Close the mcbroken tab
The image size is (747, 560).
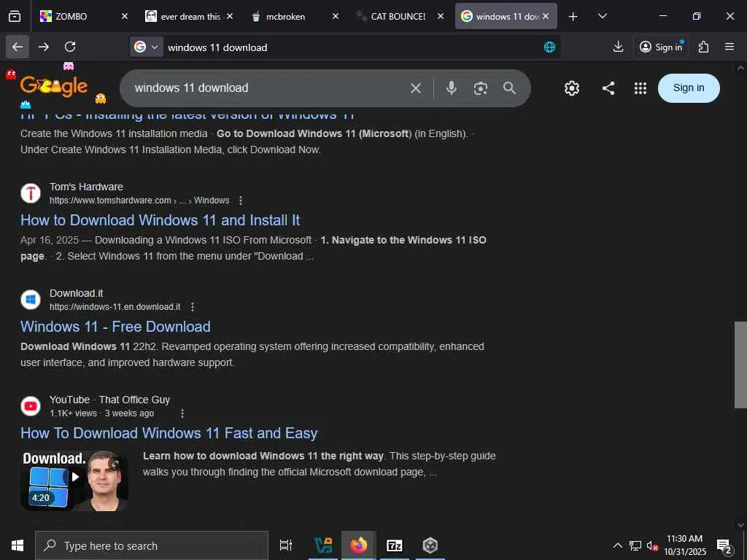click(x=336, y=16)
